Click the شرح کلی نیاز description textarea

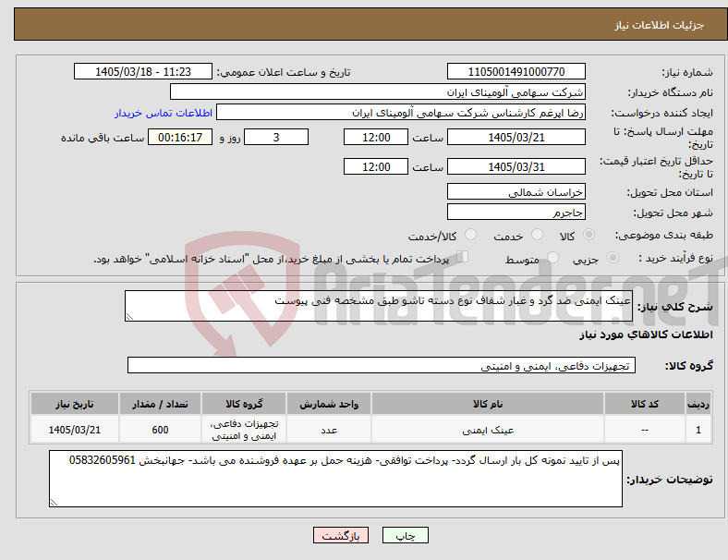tap(379, 306)
